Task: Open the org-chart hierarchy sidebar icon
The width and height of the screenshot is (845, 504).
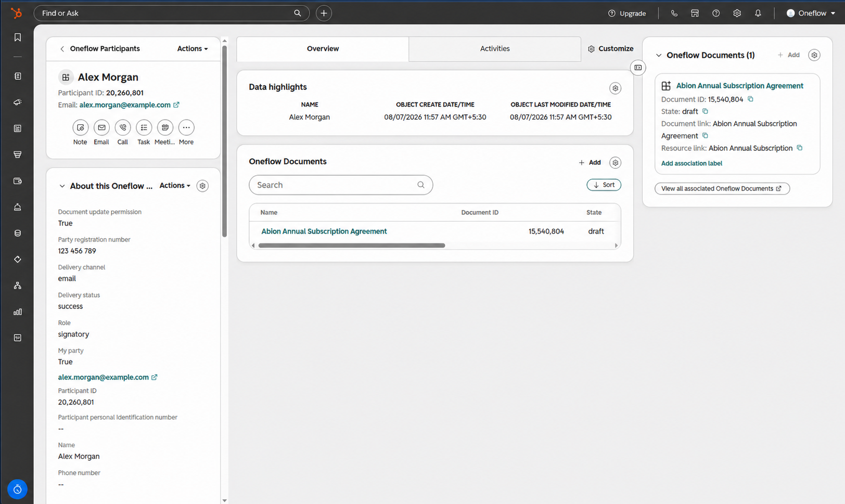Action: [x=18, y=286]
